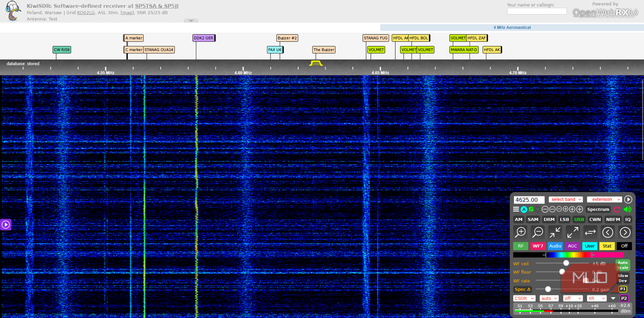Toggle the Slow Dev button
644x318 pixels.
pos(623,278)
